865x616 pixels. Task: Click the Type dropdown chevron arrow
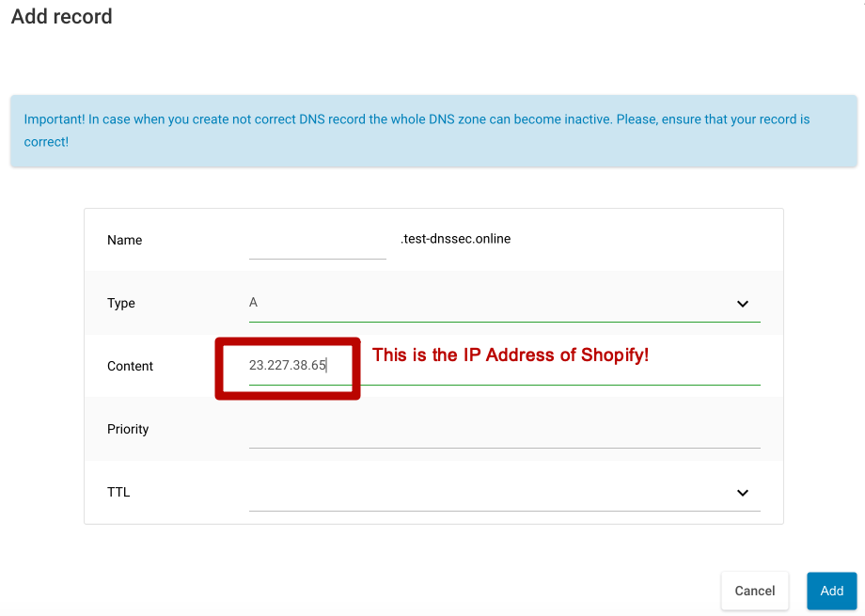tap(743, 304)
